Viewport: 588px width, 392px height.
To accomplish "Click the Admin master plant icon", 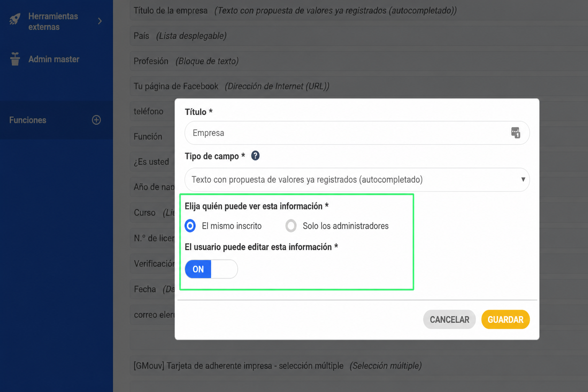I will (15, 59).
